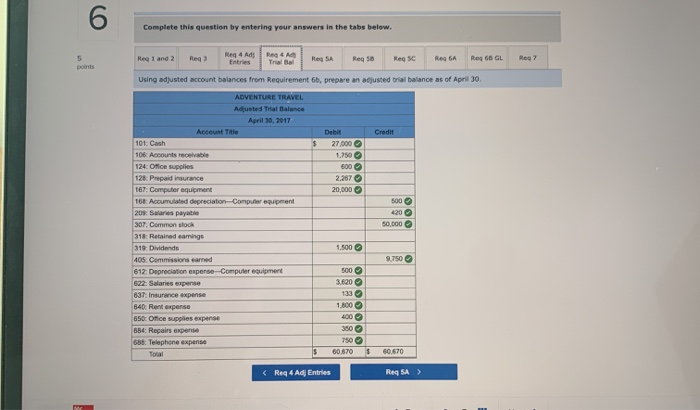Click the green check beside Common stock 50,000
The height and width of the screenshot is (410, 700).
pos(408,224)
